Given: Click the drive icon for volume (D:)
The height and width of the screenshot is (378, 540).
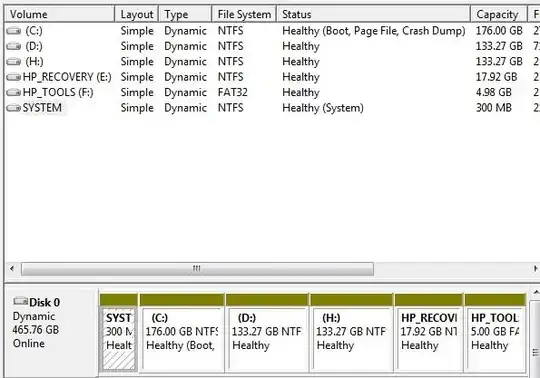Looking at the screenshot, I should coord(14,46).
